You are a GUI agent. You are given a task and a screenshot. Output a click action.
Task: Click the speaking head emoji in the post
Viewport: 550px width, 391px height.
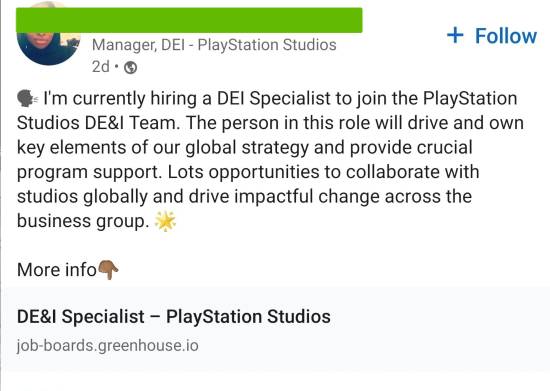point(27,99)
